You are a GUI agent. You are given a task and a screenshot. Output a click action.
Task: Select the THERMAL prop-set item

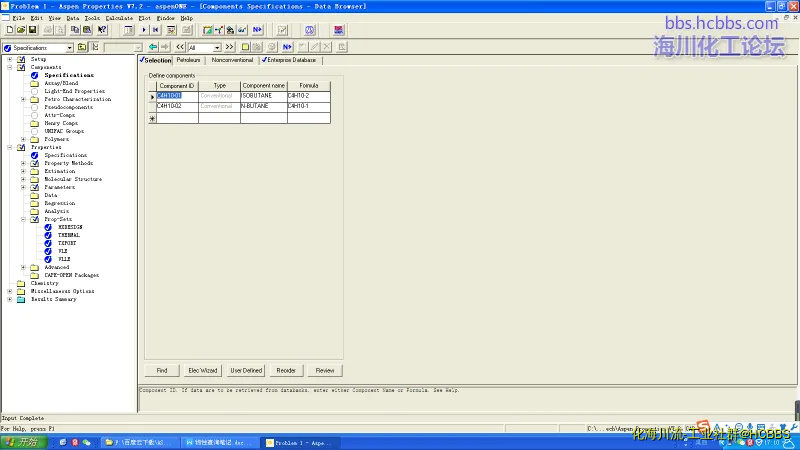(x=68, y=235)
